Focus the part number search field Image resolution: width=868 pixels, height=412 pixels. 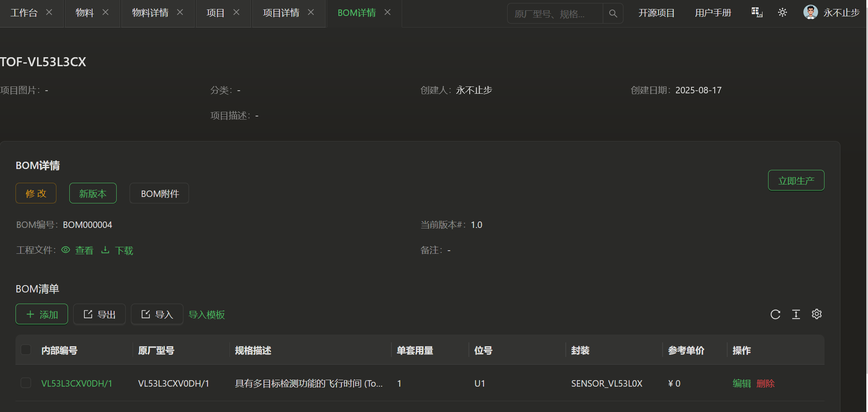coord(555,14)
